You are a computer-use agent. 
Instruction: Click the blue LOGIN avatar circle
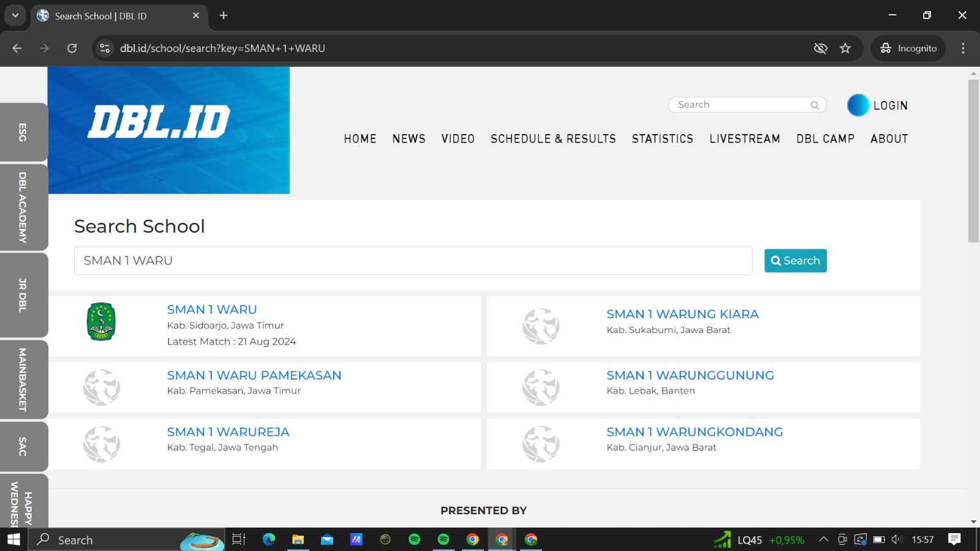[x=858, y=105]
